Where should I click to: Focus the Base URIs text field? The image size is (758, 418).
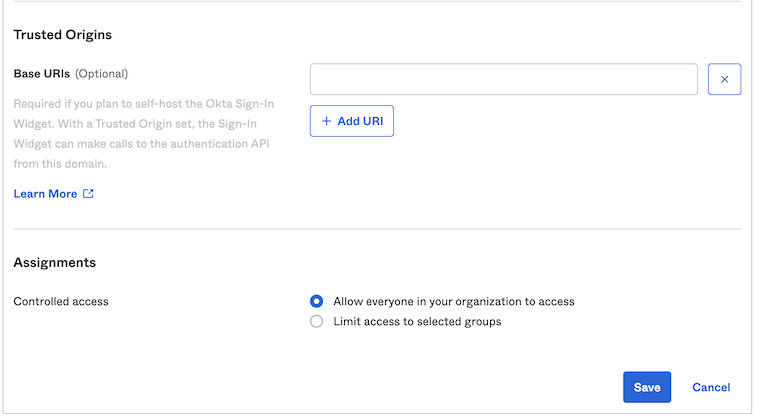click(x=503, y=79)
